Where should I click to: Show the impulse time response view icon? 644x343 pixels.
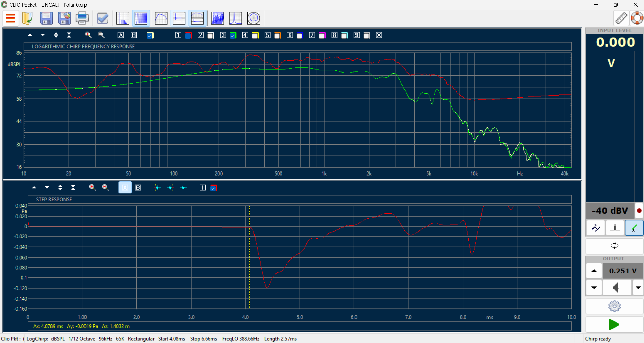click(x=179, y=18)
